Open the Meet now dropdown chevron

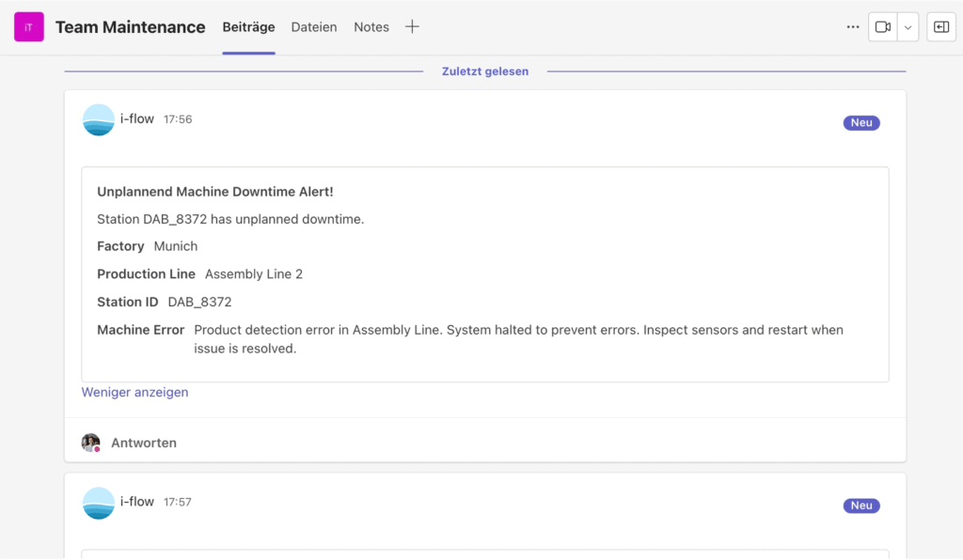tap(908, 26)
